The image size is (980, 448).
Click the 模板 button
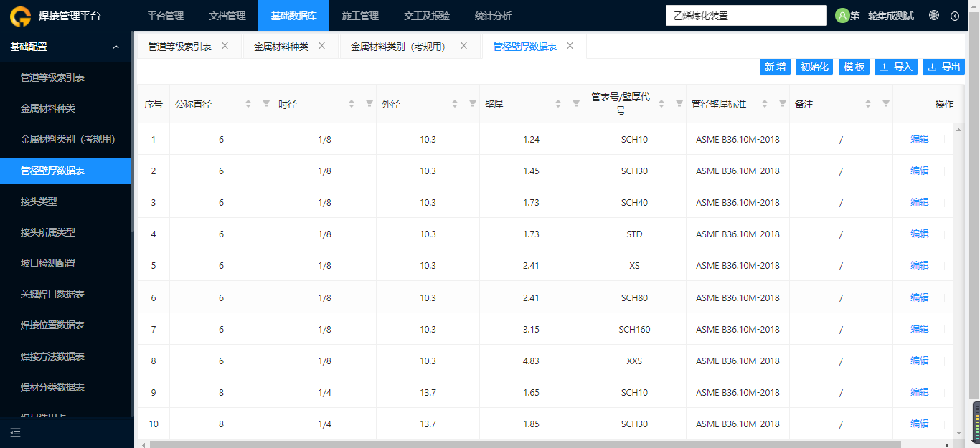[854, 67]
